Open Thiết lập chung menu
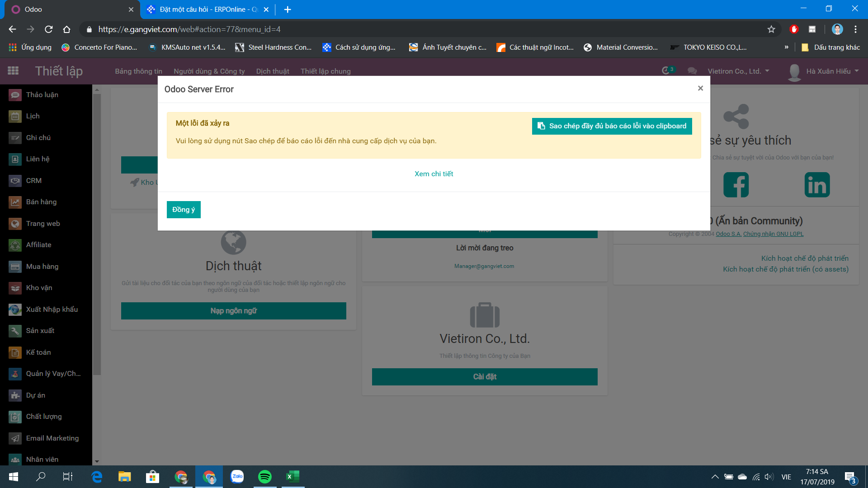Screen dimensions: 868x488 pyautogui.click(x=325, y=71)
